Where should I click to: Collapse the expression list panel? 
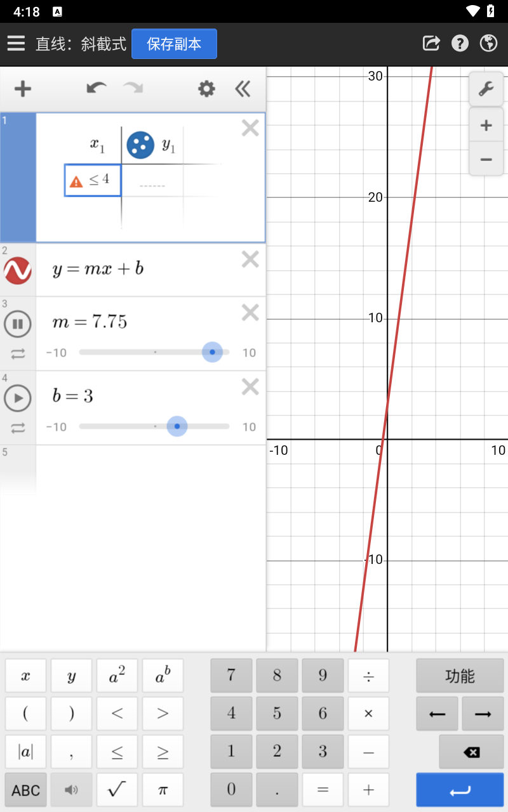point(243,89)
